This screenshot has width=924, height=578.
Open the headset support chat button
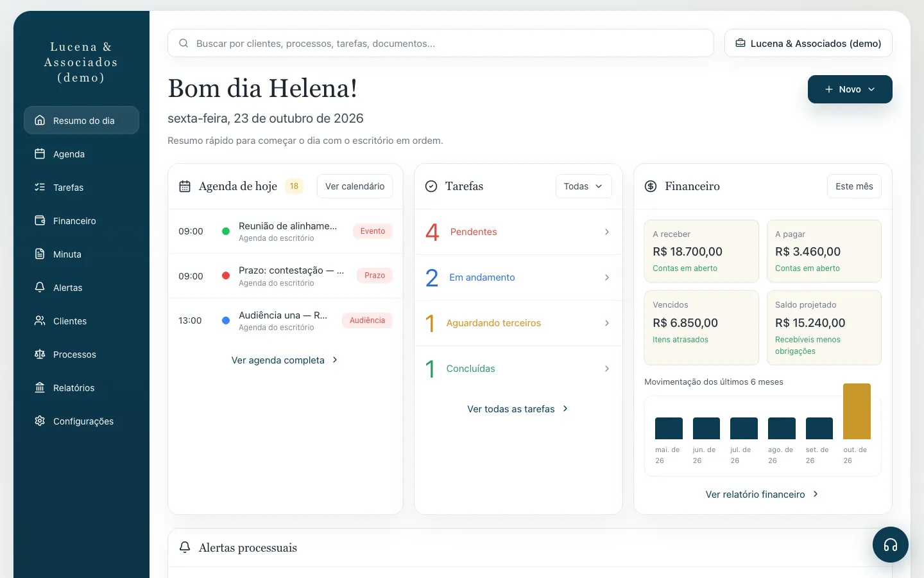[890, 545]
